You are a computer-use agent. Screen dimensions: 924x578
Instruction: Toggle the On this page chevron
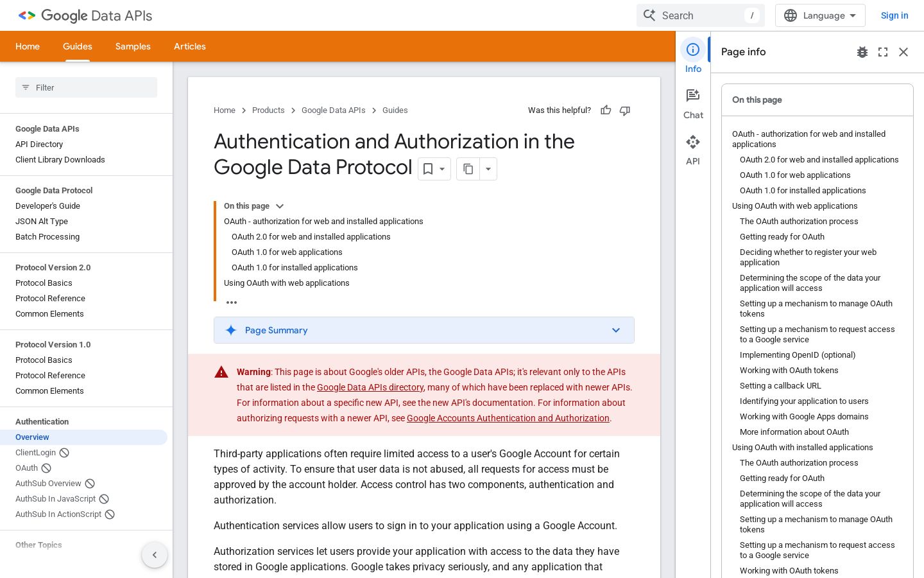(280, 206)
